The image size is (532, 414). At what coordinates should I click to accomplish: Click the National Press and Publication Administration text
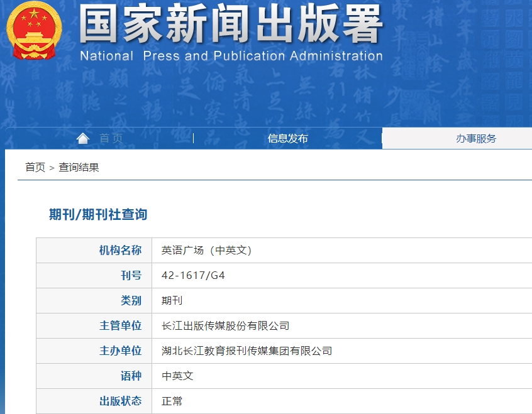(x=231, y=56)
